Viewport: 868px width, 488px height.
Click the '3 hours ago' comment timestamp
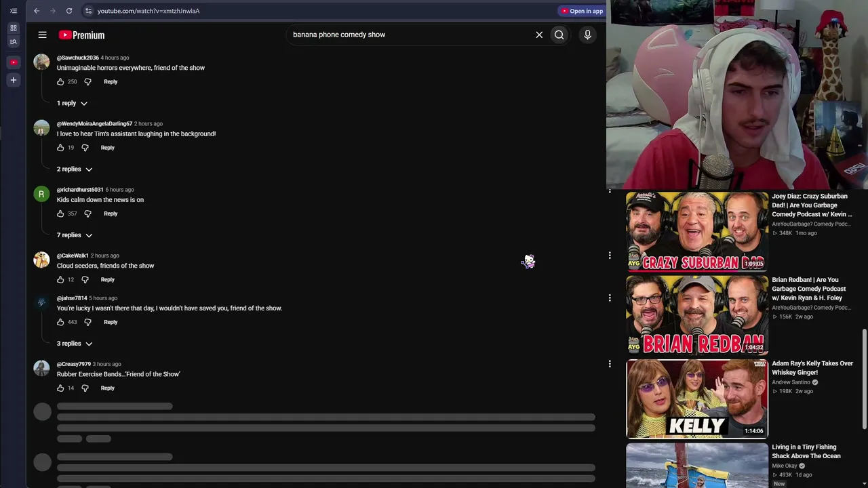tap(106, 364)
